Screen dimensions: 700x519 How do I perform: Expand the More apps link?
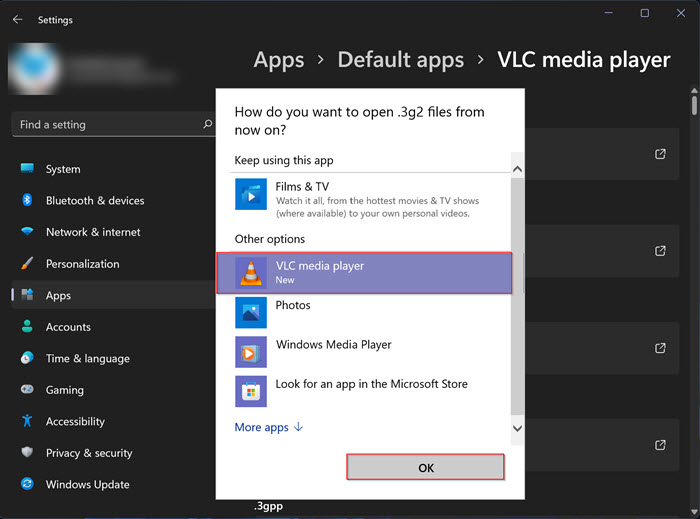pyautogui.click(x=269, y=428)
